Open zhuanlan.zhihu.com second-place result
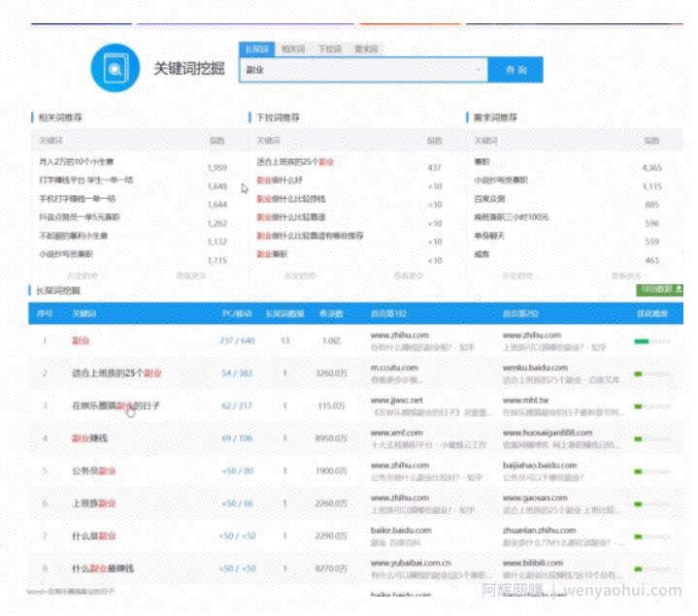698x616 pixels. pos(539,531)
